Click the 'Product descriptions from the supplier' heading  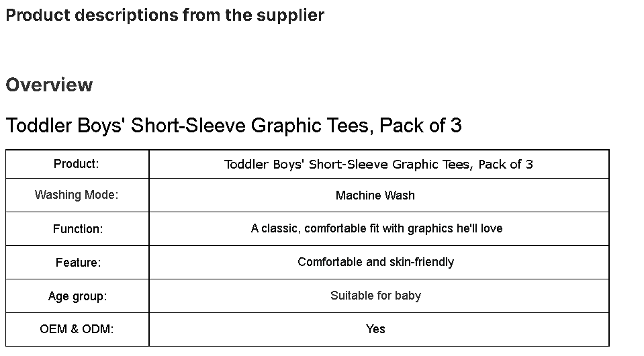tap(165, 15)
